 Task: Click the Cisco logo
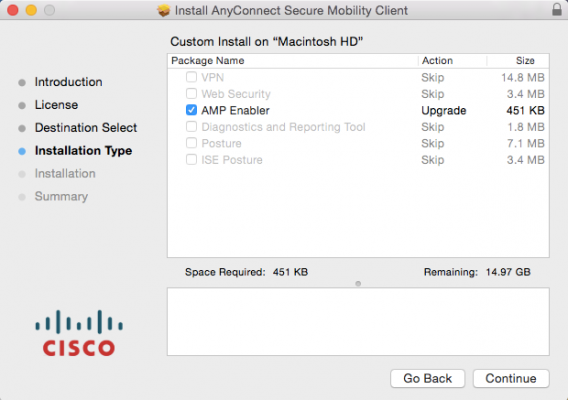(79, 333)
